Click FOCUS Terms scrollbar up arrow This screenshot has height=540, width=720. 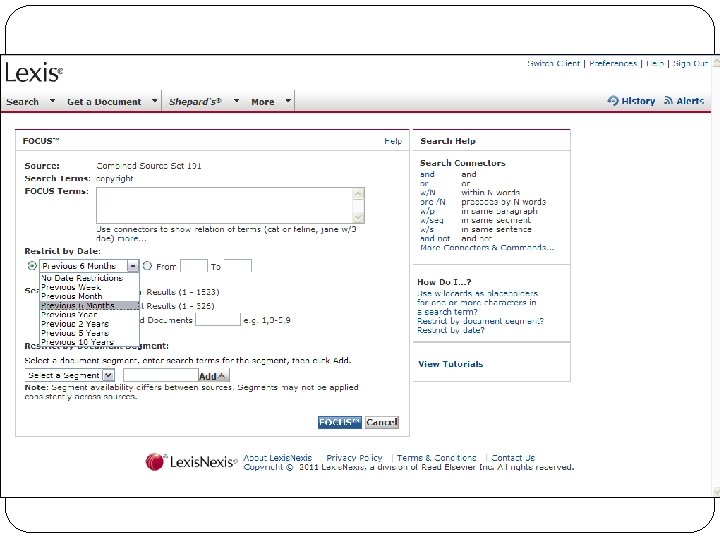coord(359,193)
